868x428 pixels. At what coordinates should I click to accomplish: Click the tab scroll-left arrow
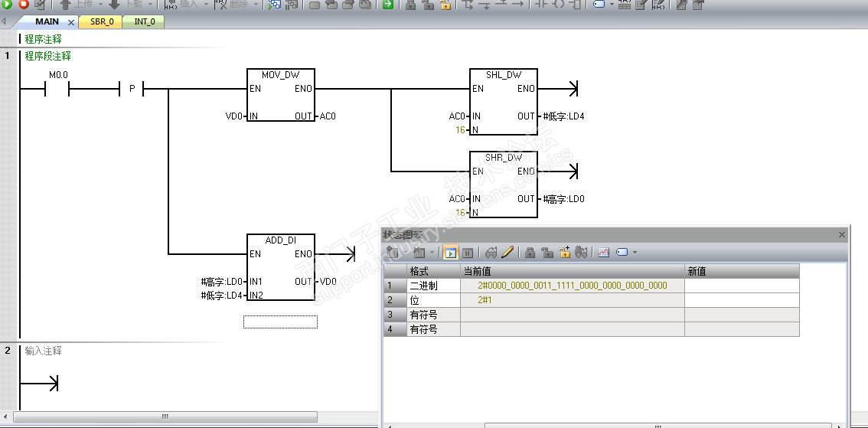[4, 21]
